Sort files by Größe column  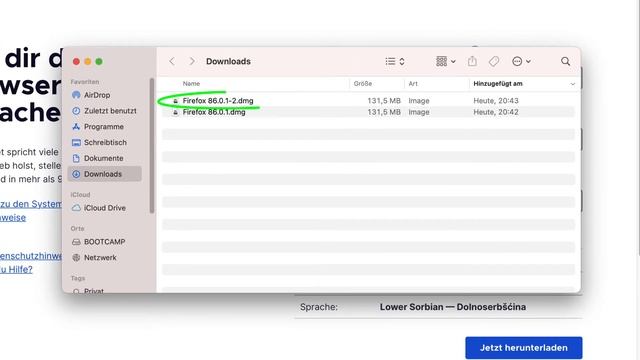(362, 84)
